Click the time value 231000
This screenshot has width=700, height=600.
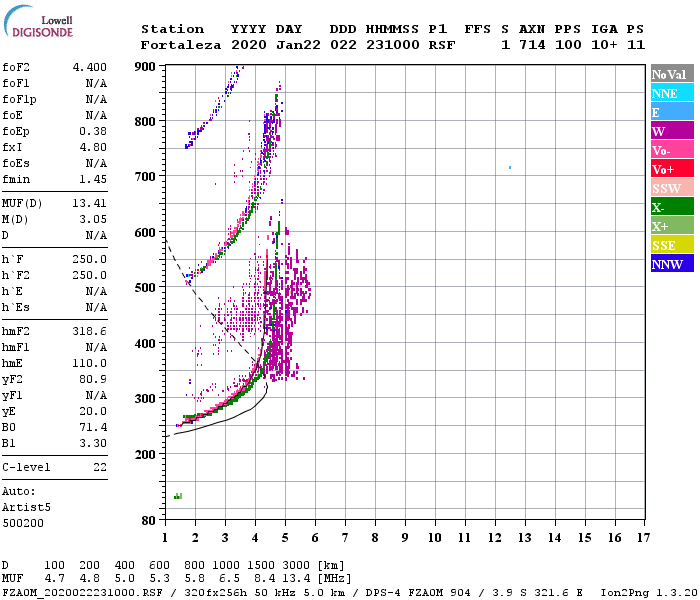(x=393, y=45)
